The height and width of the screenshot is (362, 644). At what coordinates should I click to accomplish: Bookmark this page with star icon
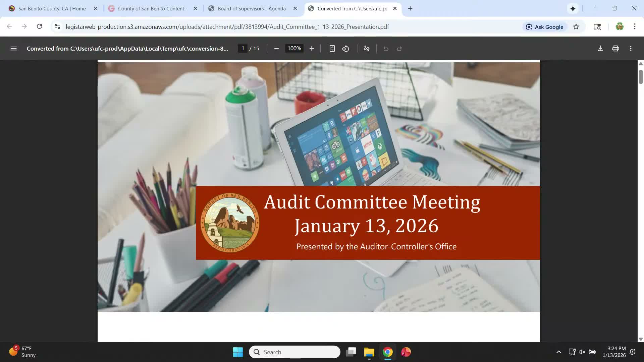[576, 27]
